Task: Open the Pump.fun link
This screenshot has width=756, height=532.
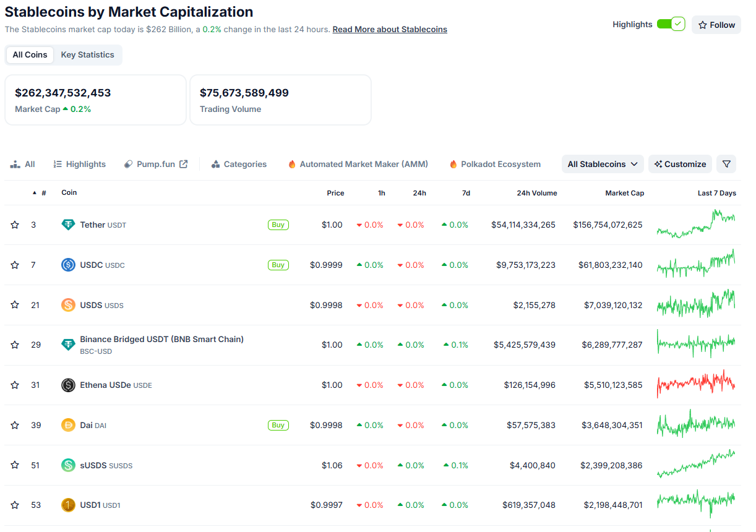Action: 156,164
